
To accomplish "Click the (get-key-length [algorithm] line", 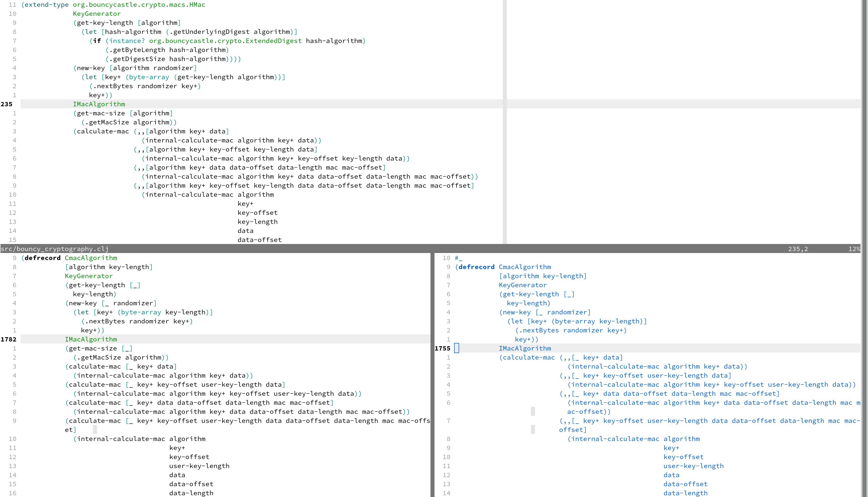I will pyautogui.click(x=127, y=23).
